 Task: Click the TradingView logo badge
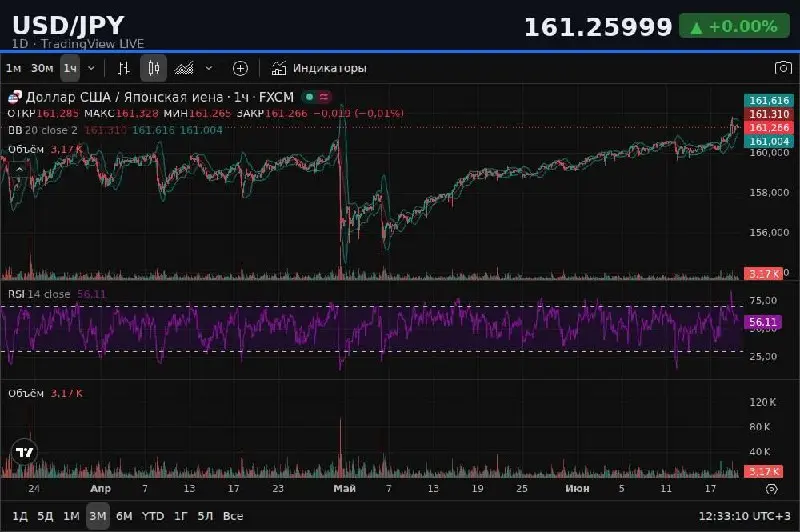pyautogui.click(x=24, y=452)
